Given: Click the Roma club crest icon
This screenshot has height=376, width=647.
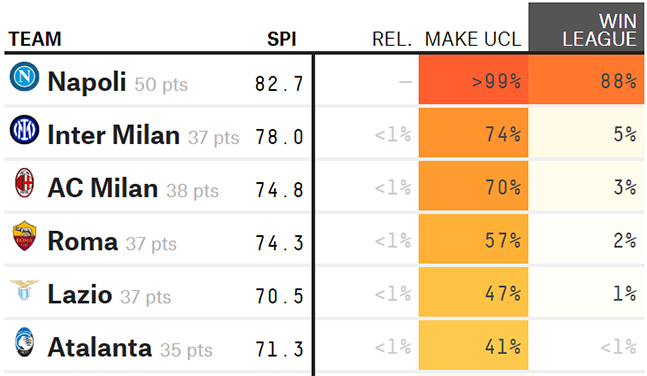Looking at the screenshot, I should 24,236.
